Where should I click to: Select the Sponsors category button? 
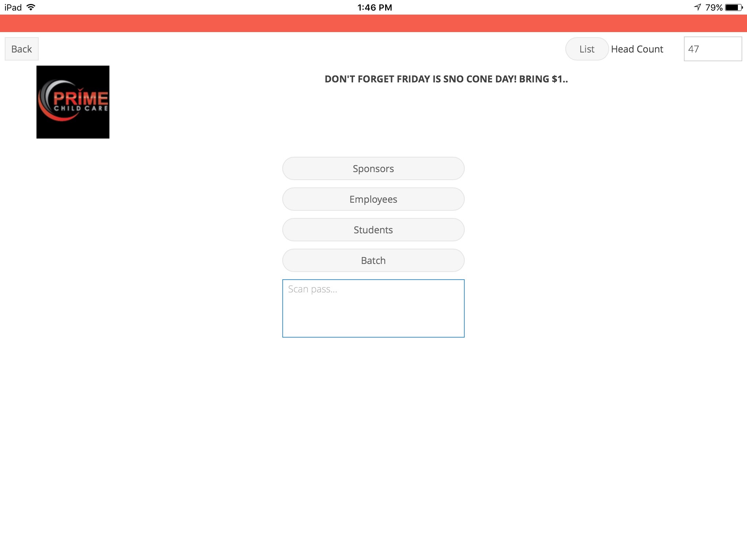tap(373, 168)
